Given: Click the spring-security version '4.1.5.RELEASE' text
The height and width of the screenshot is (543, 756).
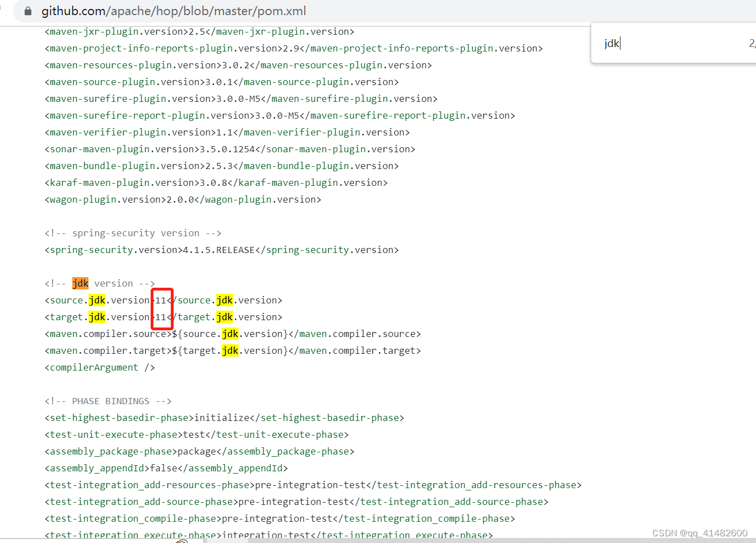Looking at the screenshot, I should pos(216,250).
